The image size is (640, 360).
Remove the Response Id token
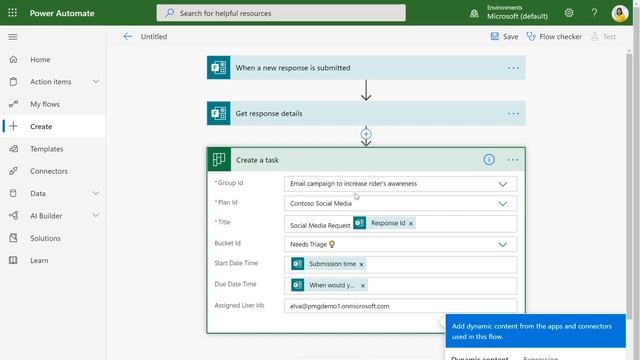click(x=411, y=224)
